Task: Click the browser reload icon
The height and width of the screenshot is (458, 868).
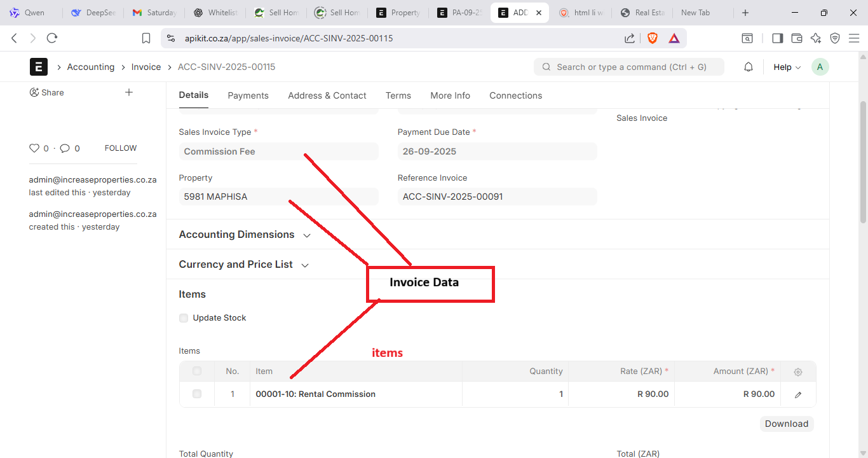Action: 52,38
